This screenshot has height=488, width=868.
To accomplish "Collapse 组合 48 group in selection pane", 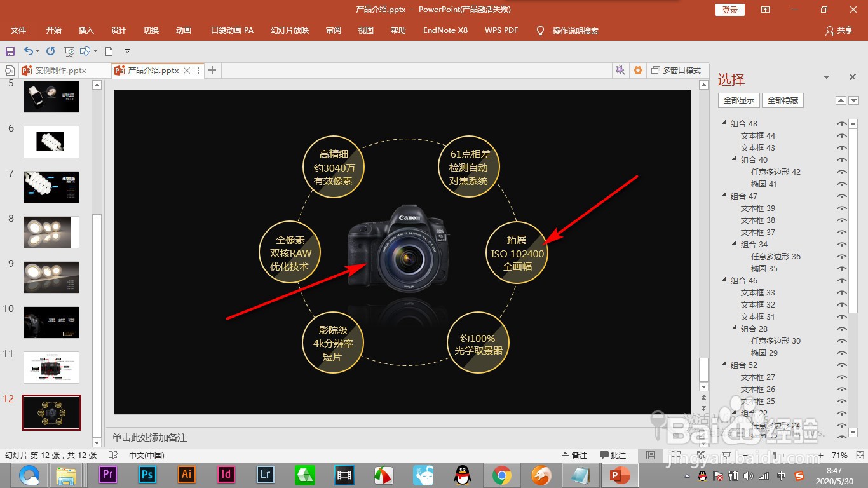I will tap(724, 123).
